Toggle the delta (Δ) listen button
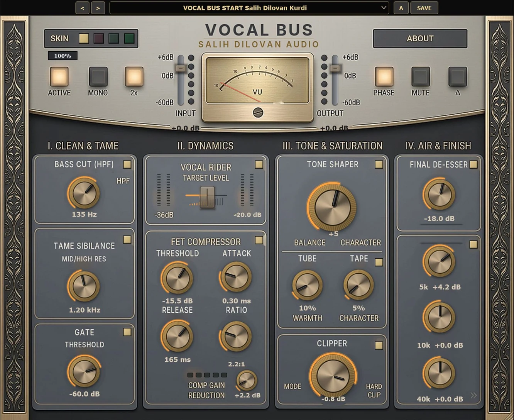 point(458,76)
